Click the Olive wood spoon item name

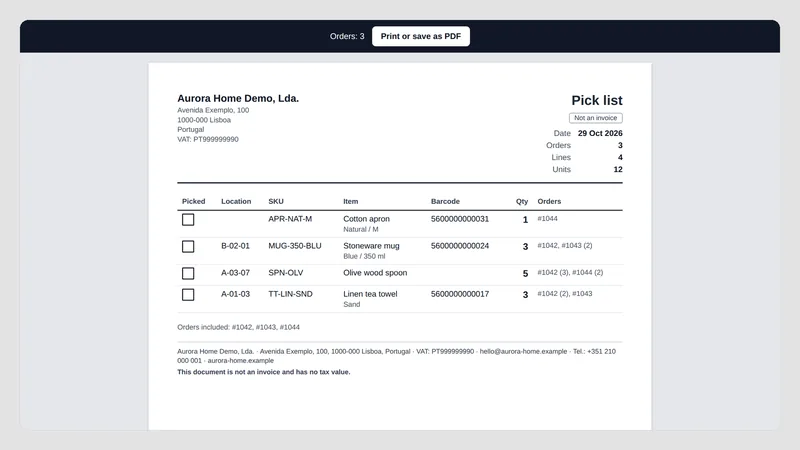coord(375,273)
